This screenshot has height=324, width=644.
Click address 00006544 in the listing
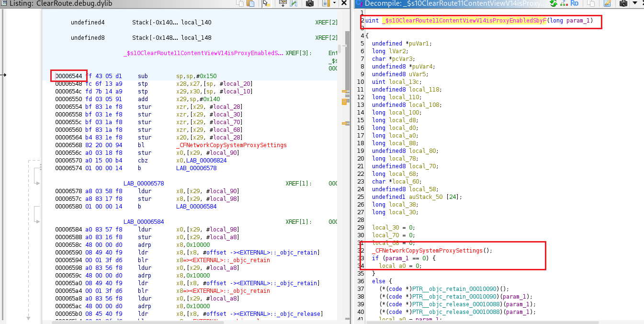click(x=69, y=76)
